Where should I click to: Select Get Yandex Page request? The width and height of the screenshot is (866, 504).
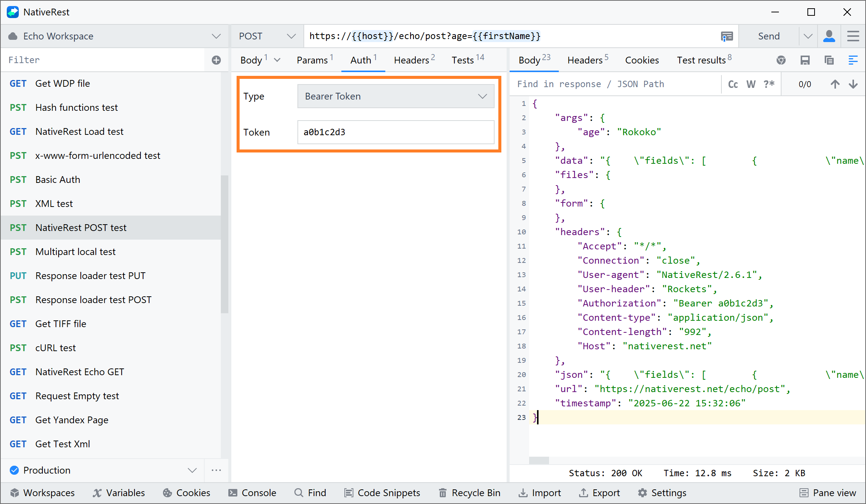tap(111, 420)
